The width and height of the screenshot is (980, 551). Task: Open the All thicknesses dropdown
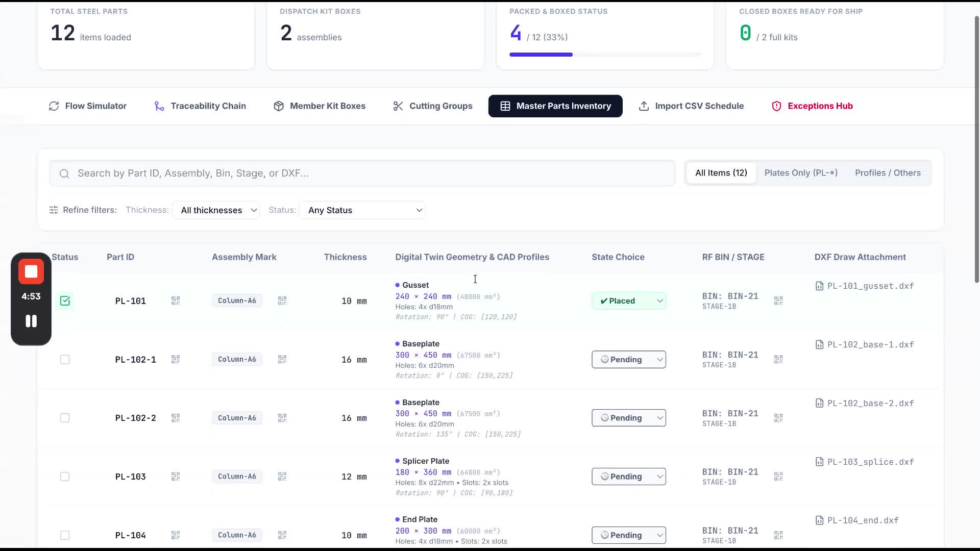[216, 210]
